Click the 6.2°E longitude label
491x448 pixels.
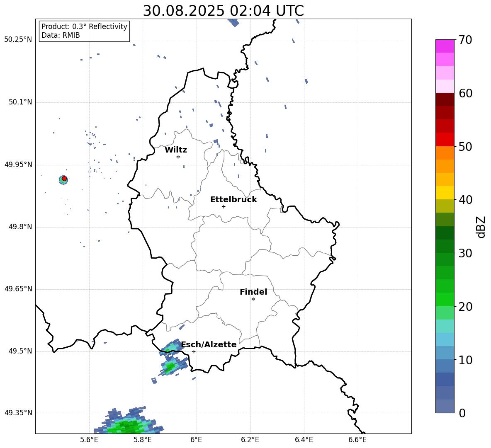[x=250, y=440]
